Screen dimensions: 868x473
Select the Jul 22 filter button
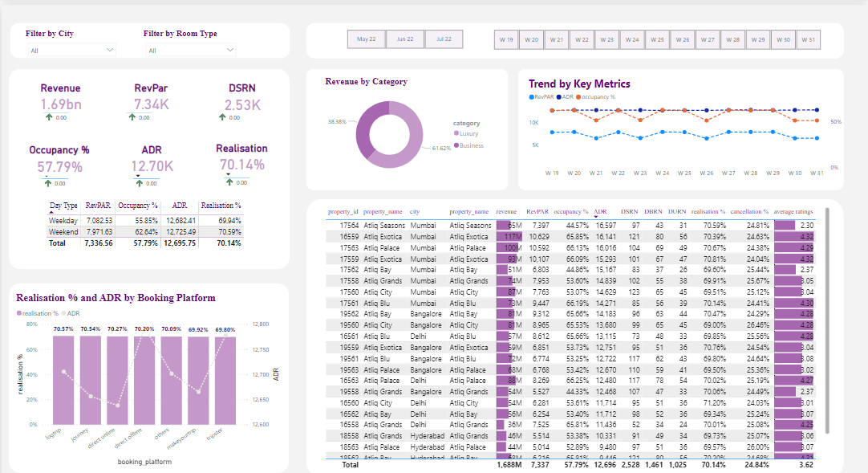[444, 39]
